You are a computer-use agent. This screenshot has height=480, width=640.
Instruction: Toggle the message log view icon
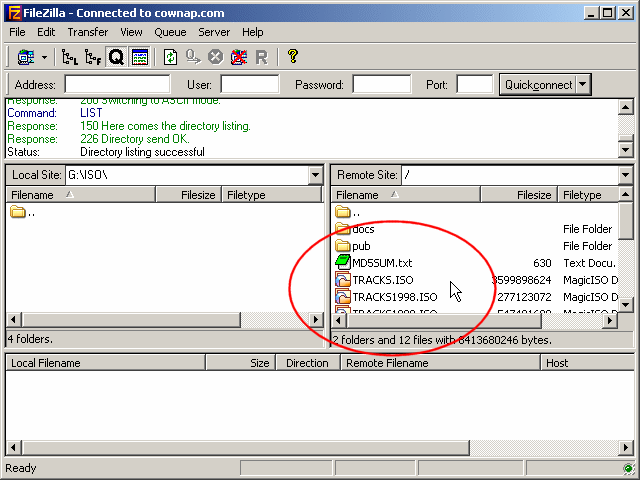click(x=139, y=58)
